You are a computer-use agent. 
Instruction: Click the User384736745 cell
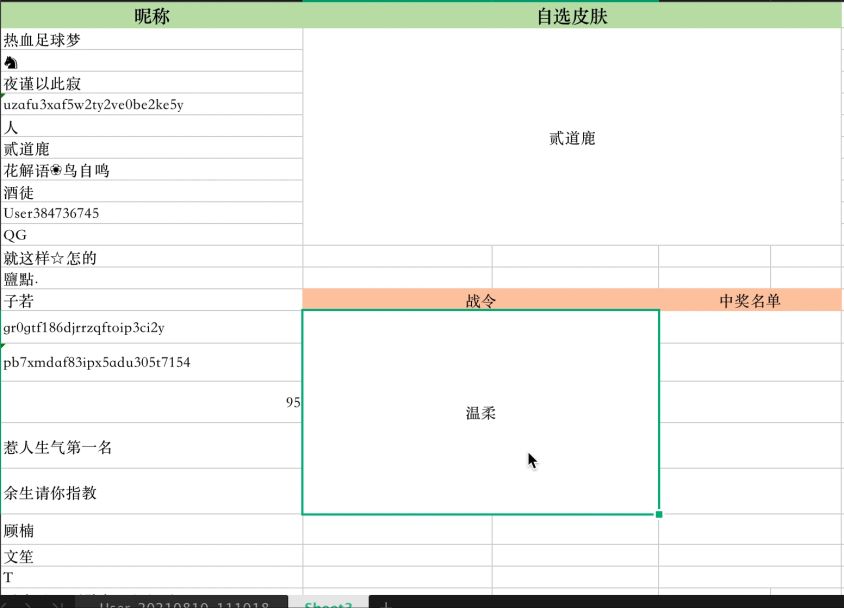click(x=151, y=213)
